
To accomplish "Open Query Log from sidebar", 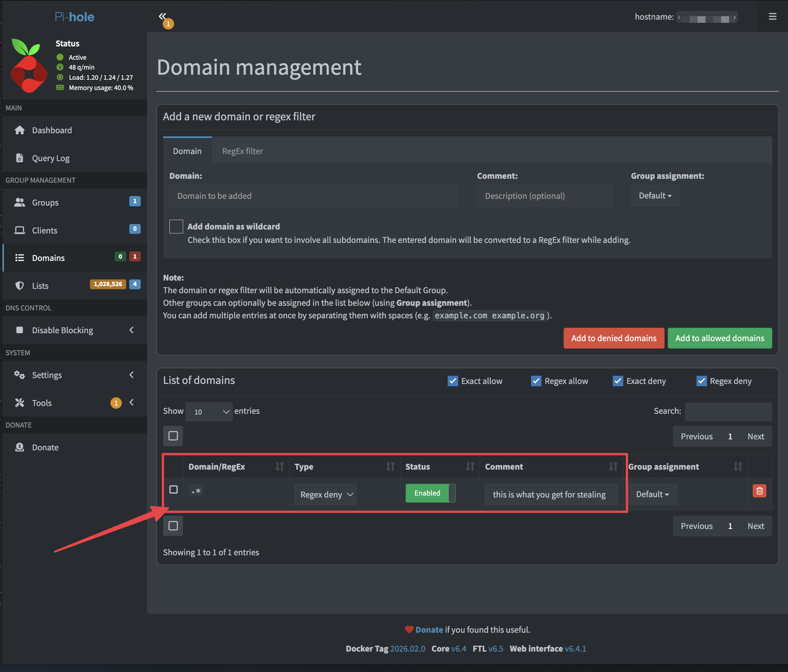I will pos(51,158).
